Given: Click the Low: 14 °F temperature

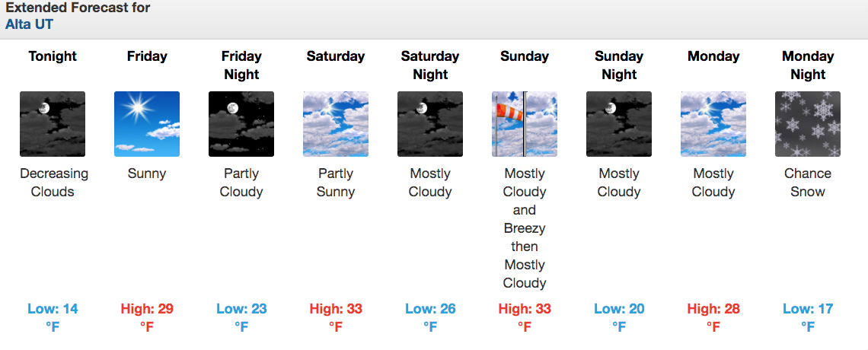Looking at the screenshot, I should point(53,318).
